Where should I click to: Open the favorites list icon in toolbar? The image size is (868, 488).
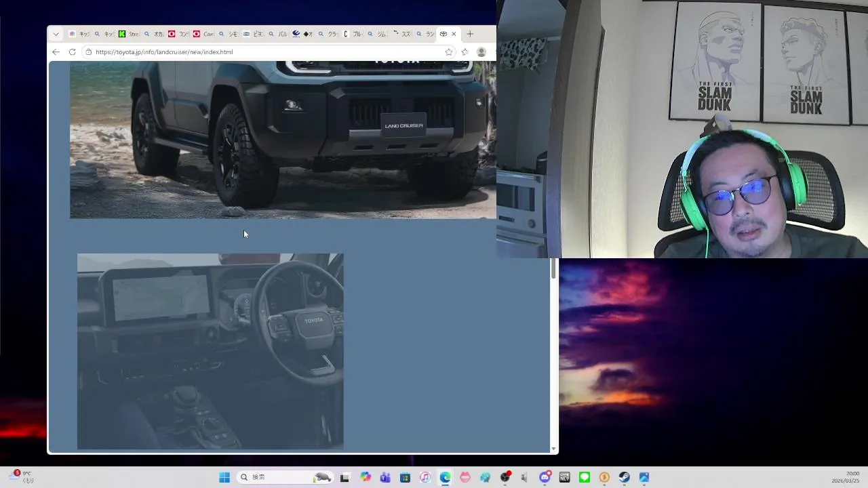(x=465, y=52)
